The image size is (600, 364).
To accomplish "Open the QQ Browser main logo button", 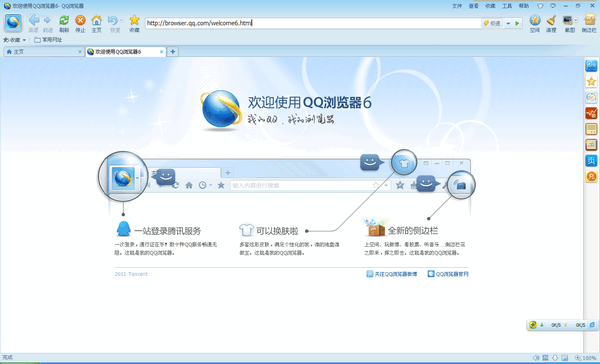I will 13,23.
